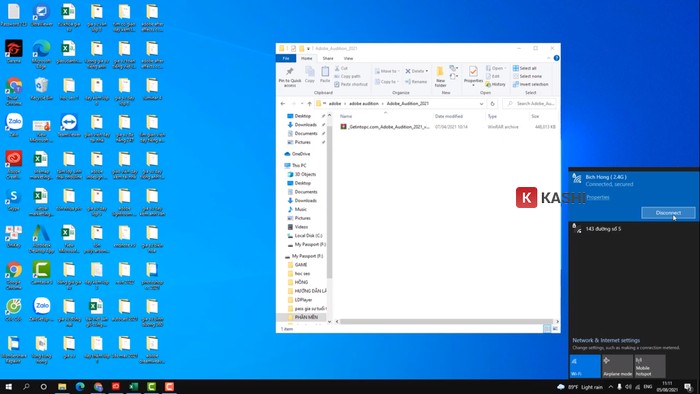
Task: Select the 143 đường số 5 network
Action: (633, 229)
